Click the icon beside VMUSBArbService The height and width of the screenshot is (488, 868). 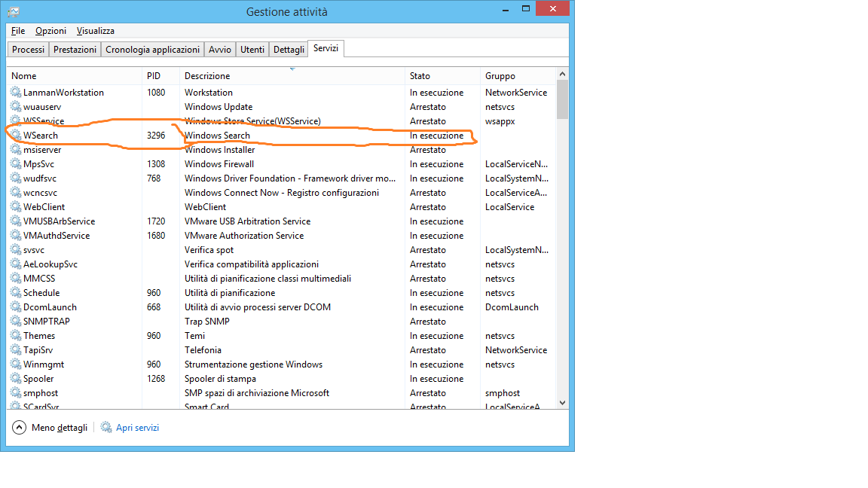[x=16, y=221]
